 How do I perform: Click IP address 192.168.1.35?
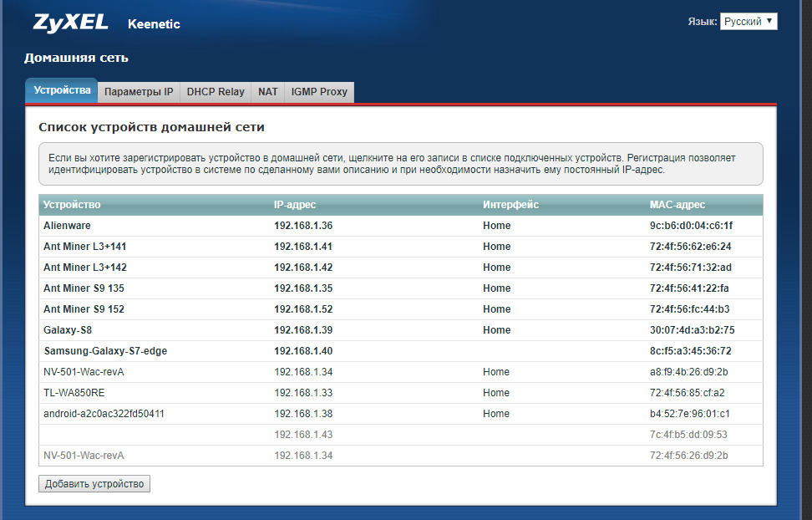(303, 288)
